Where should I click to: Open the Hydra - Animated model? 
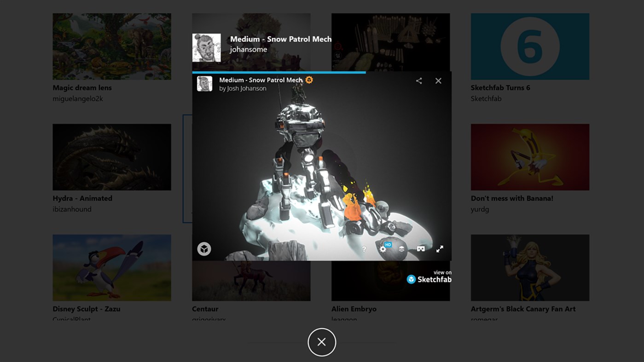pyautogui.click(x=112, y=156)
